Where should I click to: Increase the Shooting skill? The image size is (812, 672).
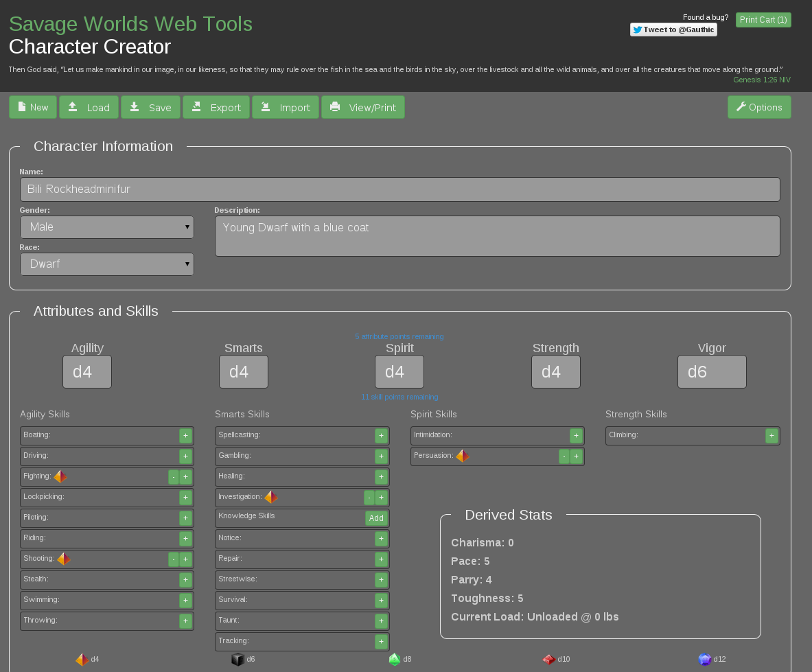click(x=185, y=559)
